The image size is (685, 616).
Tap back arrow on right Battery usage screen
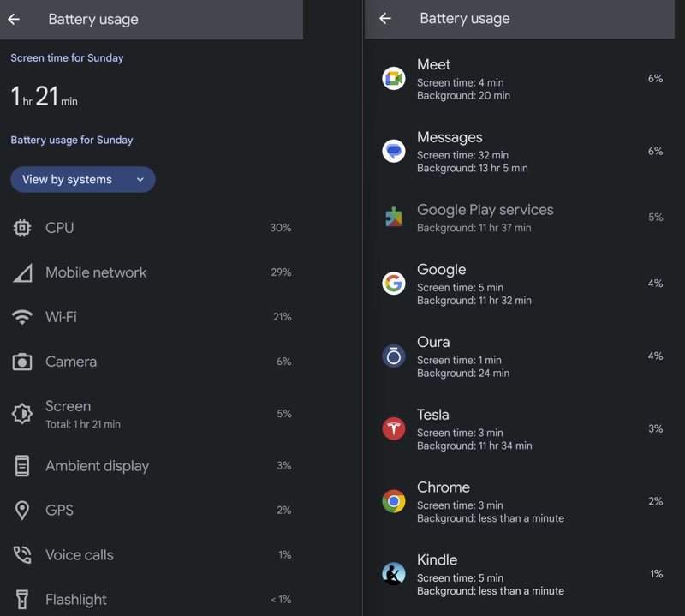click(385, 18)
